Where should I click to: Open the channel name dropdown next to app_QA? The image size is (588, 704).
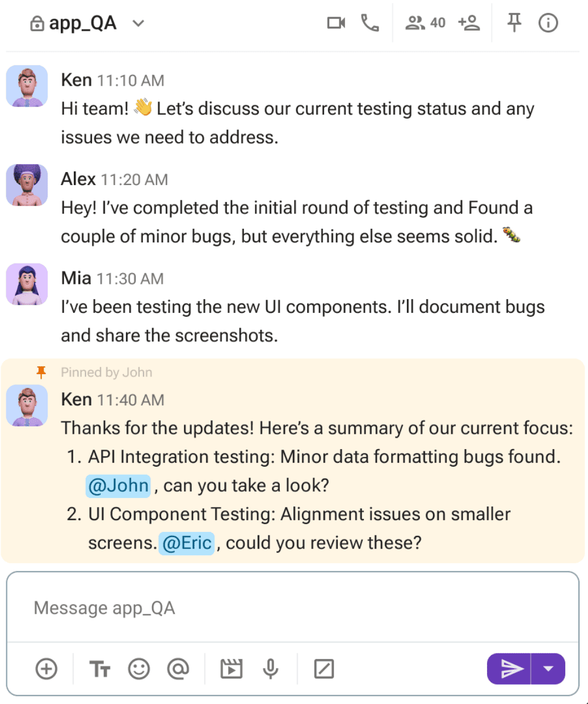138,24
